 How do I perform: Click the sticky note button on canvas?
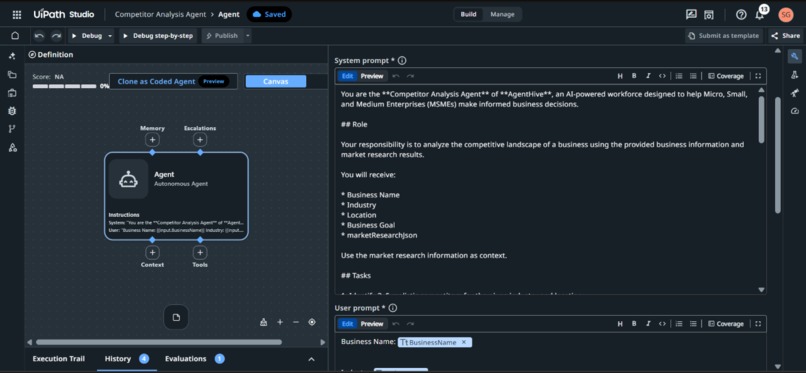(176, 318)
